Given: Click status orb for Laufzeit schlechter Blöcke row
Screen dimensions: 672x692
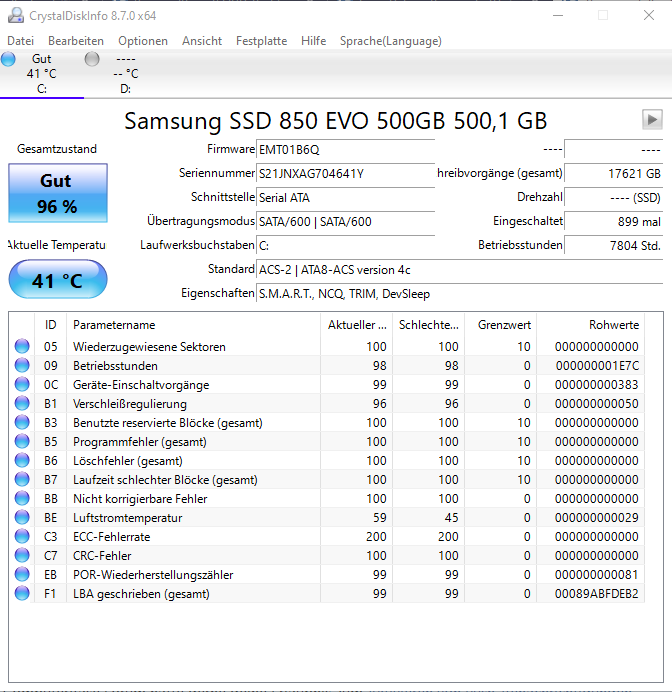Looking at the screenshot, I should [22, 479].
